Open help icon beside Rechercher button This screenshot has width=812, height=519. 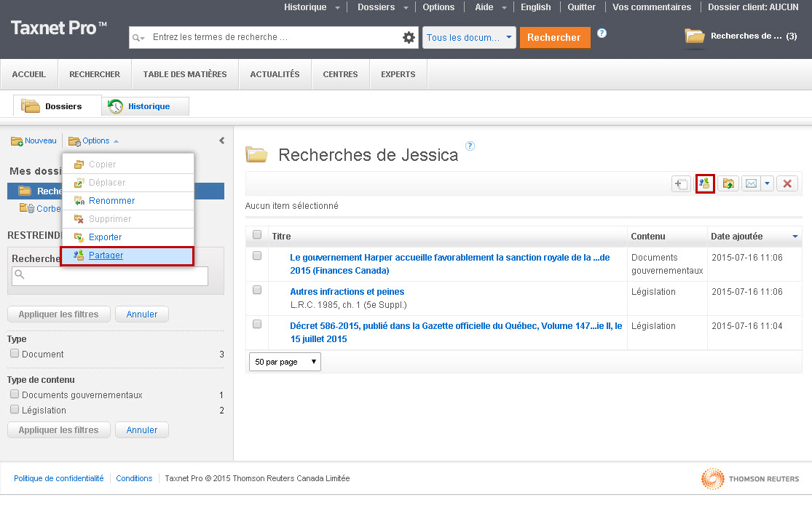[x=602, y=33]
